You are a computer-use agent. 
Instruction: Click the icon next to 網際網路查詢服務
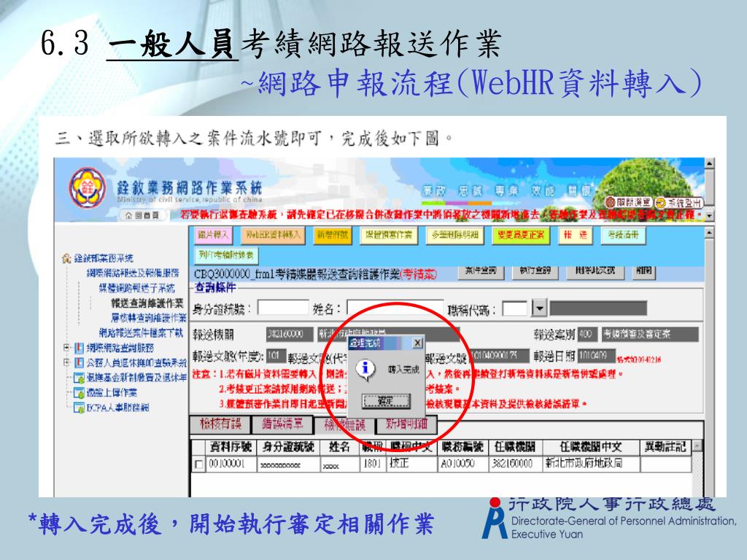coord(79,348)
